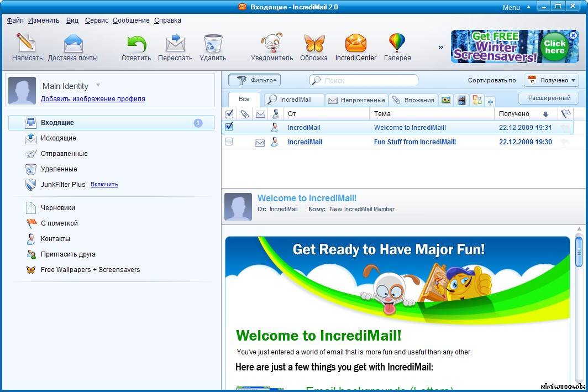Click the attachment paperclip column header
This screenshot has height=392, width=588.
pos(244,114)
